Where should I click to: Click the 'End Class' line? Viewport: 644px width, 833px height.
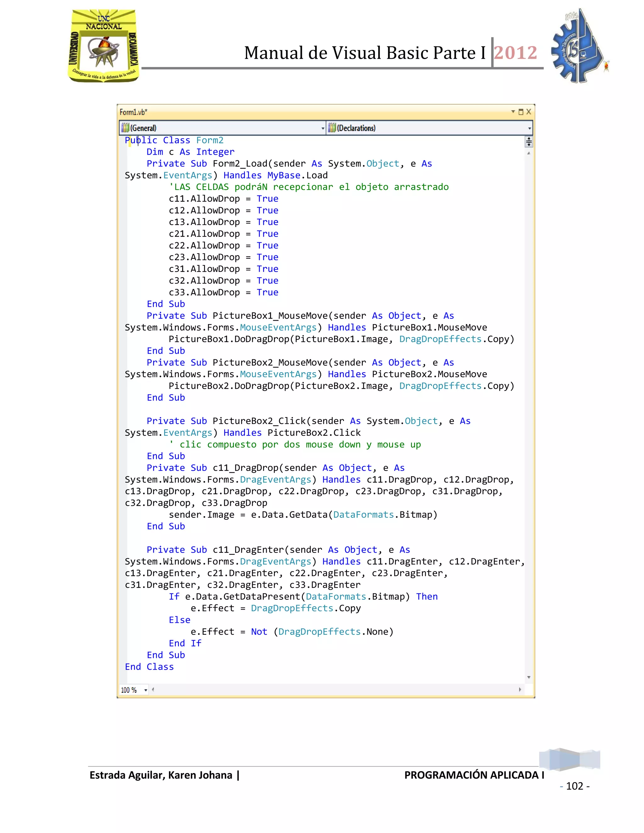coord(149,667)
